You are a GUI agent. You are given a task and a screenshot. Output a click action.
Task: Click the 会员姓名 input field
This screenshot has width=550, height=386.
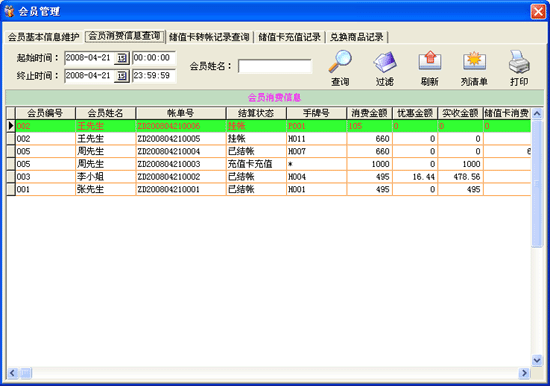(x=275, y=66)
